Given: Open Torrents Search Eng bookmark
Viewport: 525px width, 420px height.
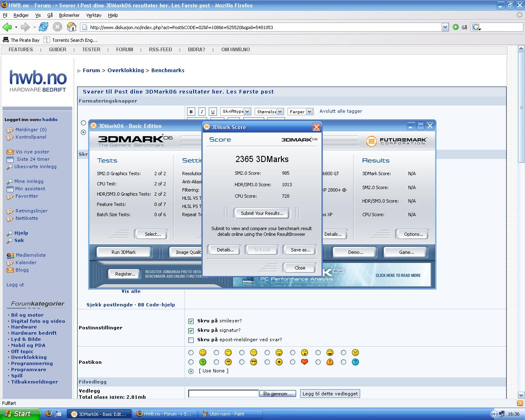Looking at the screenshot, I should click(x=71, y=40).
